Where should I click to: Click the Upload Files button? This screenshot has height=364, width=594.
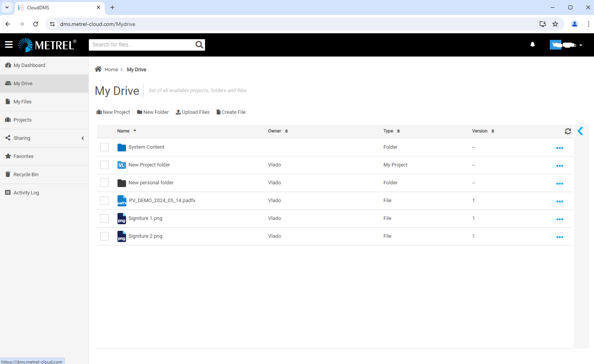point(193,112)
